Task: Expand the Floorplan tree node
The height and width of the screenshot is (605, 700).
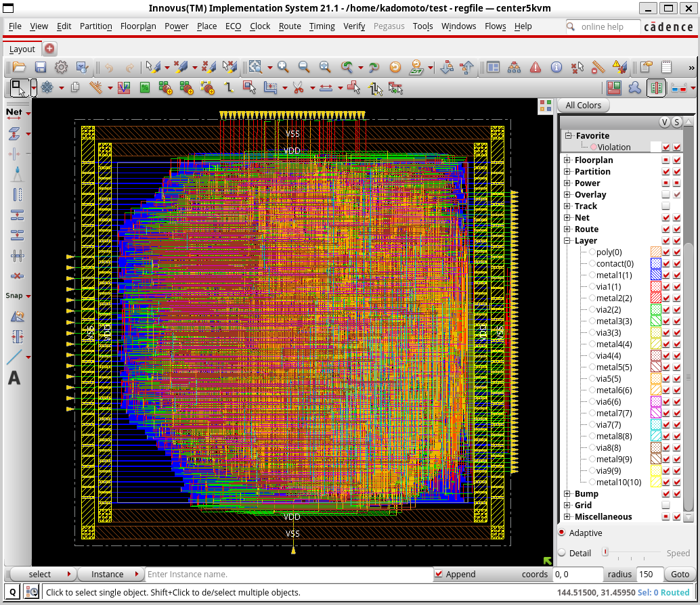Action: click(x=567, y=160)
